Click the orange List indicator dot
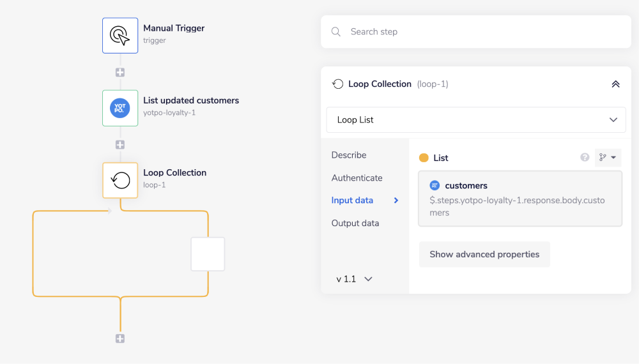The height and width of the screenshot is (364, 639). [x=424, y=158]
